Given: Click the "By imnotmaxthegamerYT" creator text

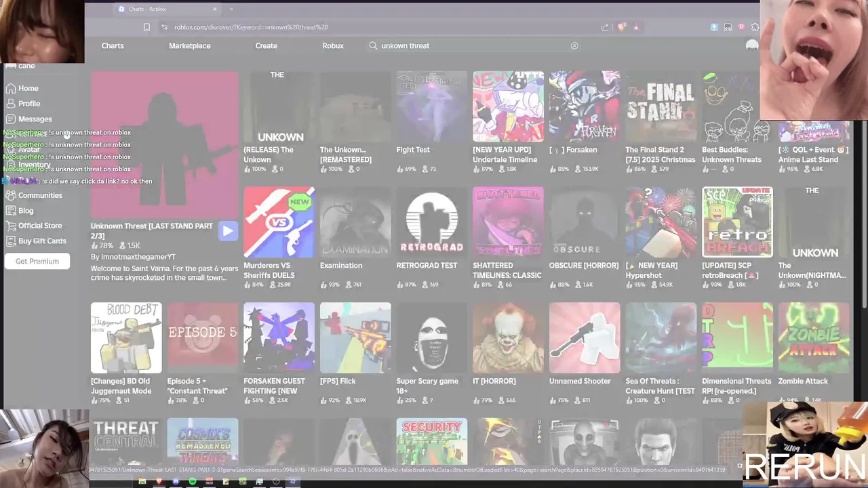Looking at the screenshot, I should [x=133, y=257].
